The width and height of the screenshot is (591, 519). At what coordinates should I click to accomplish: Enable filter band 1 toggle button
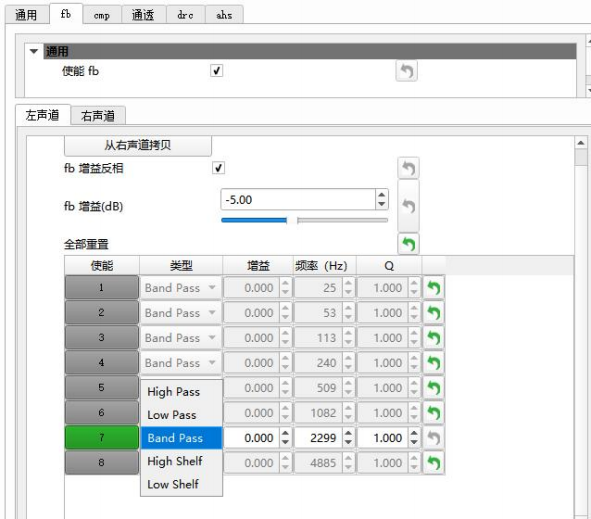click(x=102, y=288)
